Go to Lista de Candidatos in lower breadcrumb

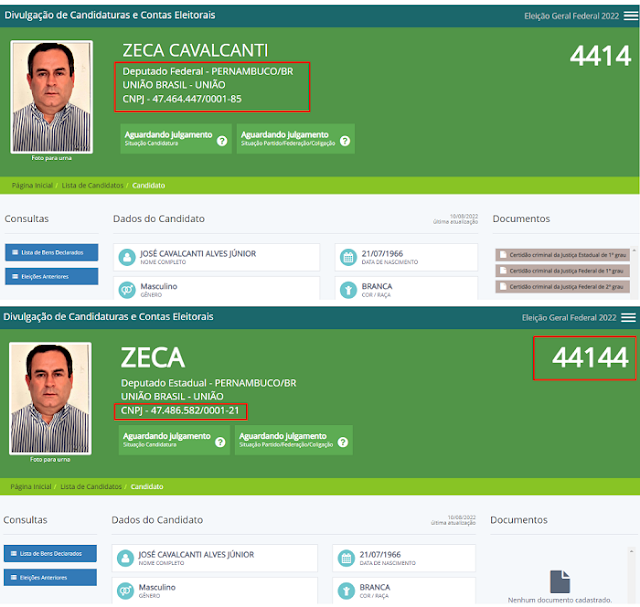91,487
